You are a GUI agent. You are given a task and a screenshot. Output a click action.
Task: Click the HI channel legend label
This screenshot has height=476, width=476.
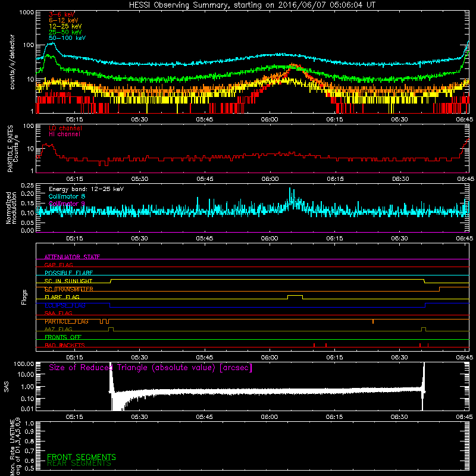[64, 134]
